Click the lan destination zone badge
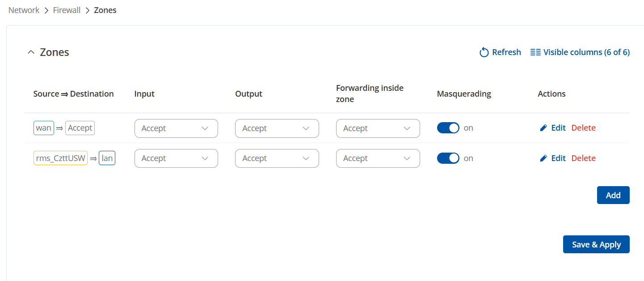 [107, 158]
